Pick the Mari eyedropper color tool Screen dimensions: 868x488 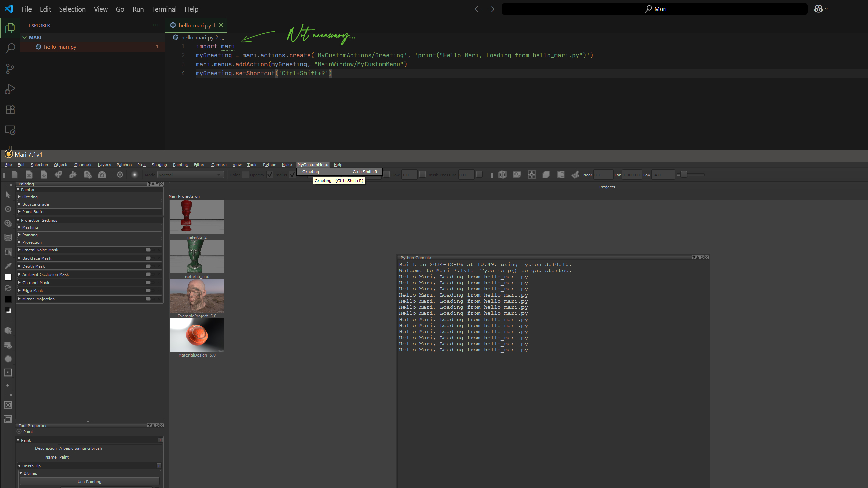pos(8,266)
